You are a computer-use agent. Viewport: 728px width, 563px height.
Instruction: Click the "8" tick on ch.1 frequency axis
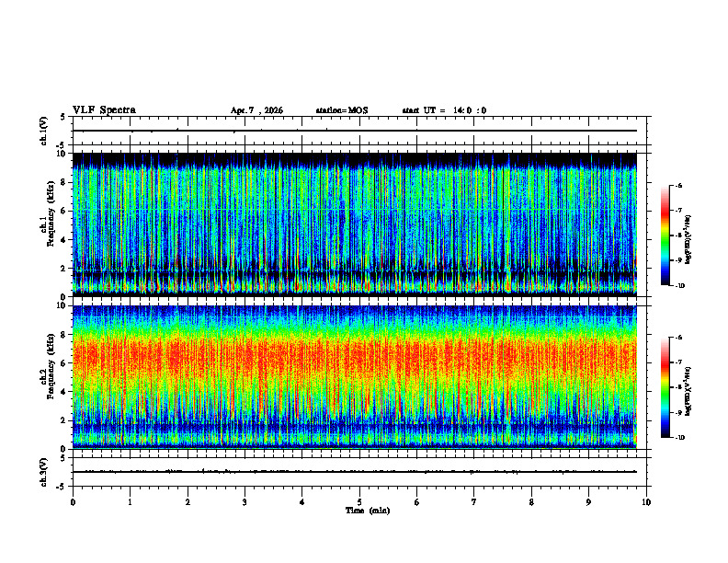63,182
